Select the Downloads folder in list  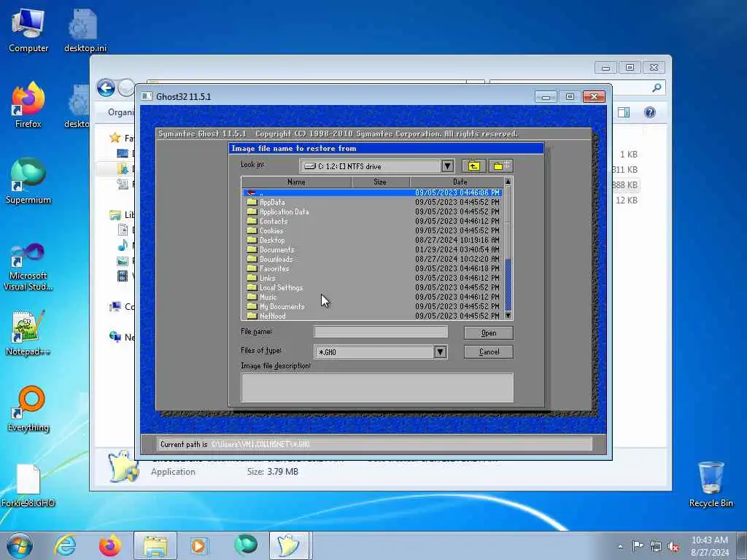pyautogui.click(x=373, y=259)
